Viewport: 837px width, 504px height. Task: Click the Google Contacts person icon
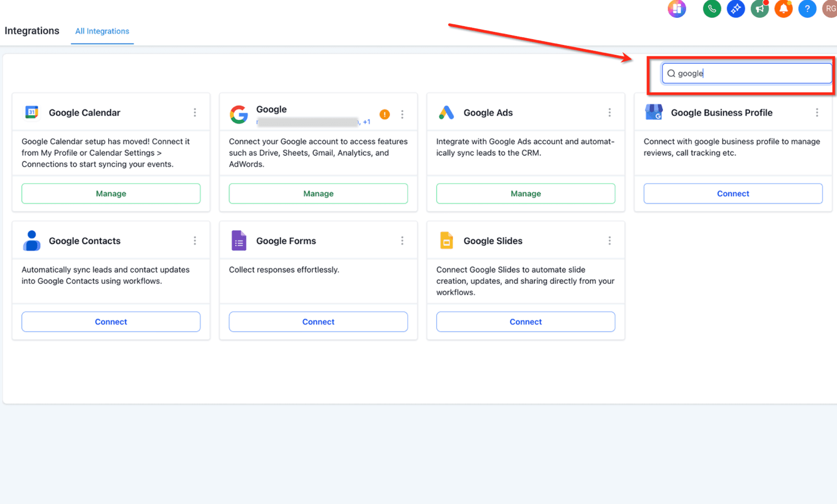pyautogui.click(x=31, y=240)
